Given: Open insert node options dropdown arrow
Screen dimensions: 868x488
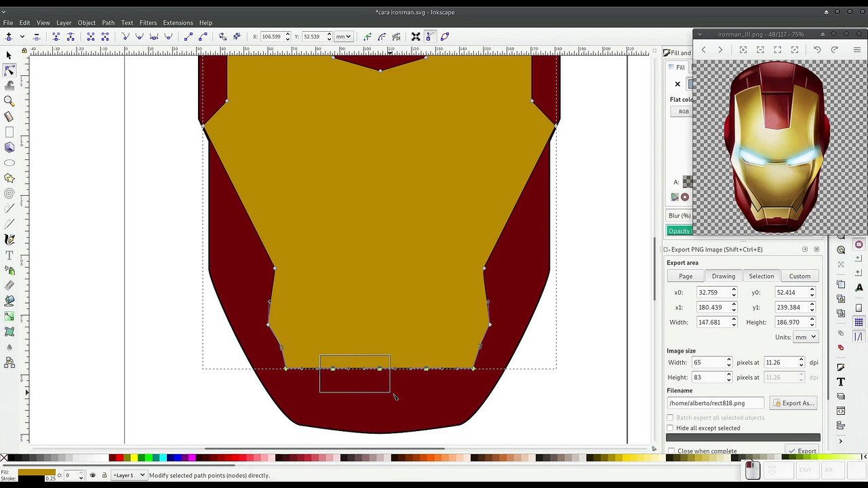Looking at the screenshot, I should point(22,37).
